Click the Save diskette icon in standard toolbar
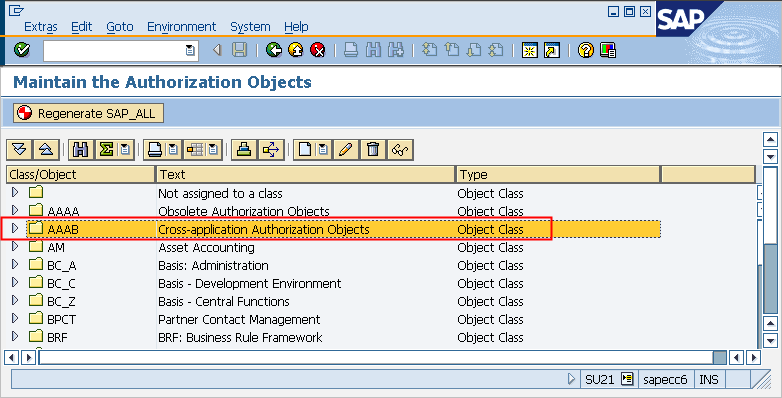The image size is (782, 398). tap(239, 50)
